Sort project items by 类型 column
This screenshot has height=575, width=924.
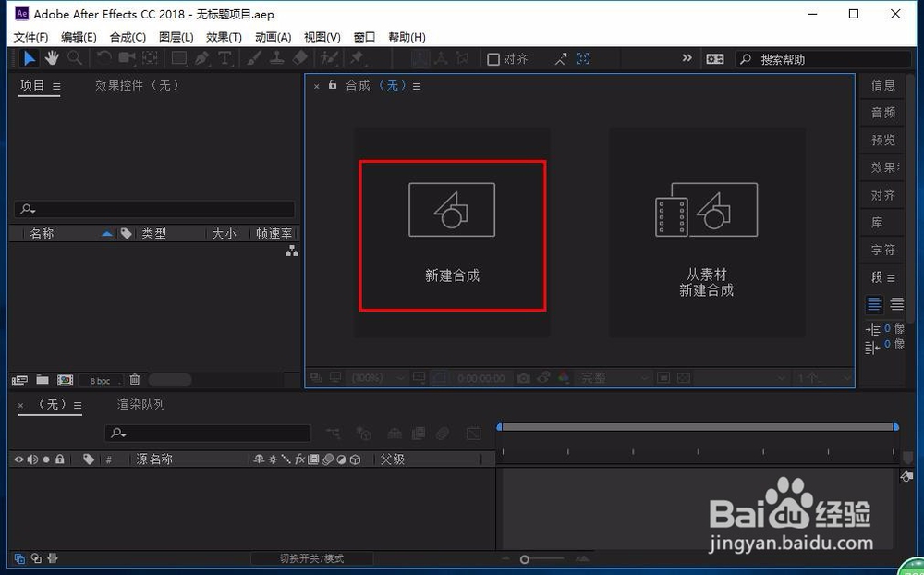pos(153,234)
